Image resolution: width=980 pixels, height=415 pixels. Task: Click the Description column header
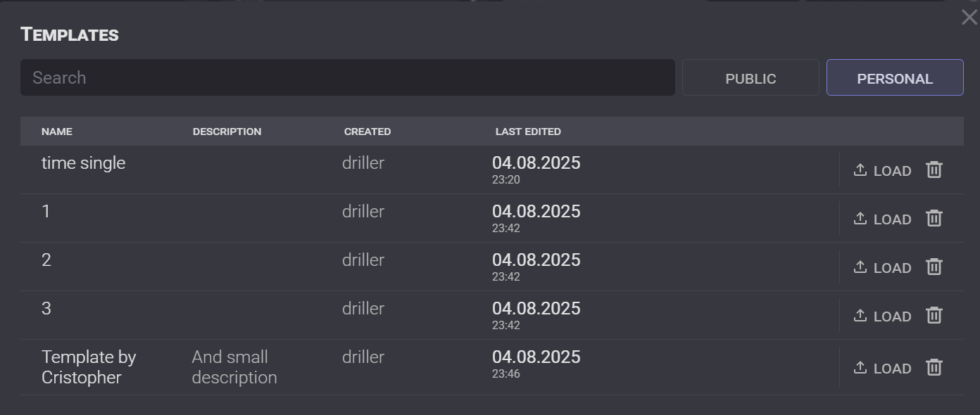tap(227, 132)
